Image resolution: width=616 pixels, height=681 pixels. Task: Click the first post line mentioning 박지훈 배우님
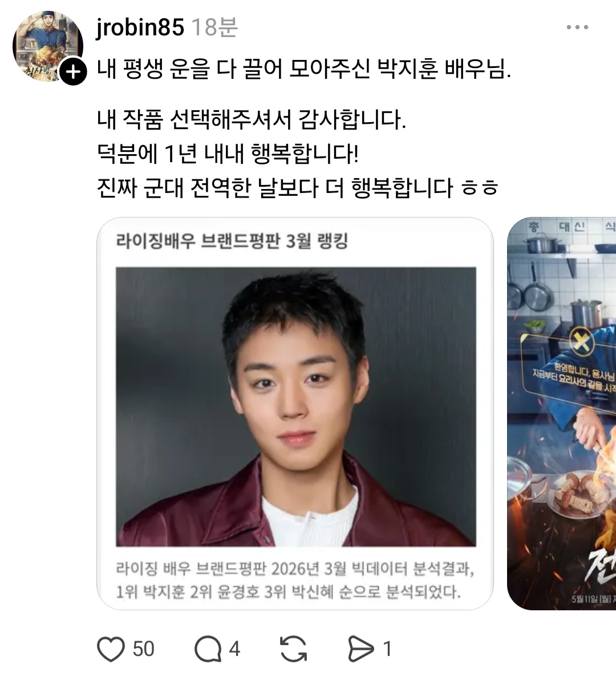[304, 68]
